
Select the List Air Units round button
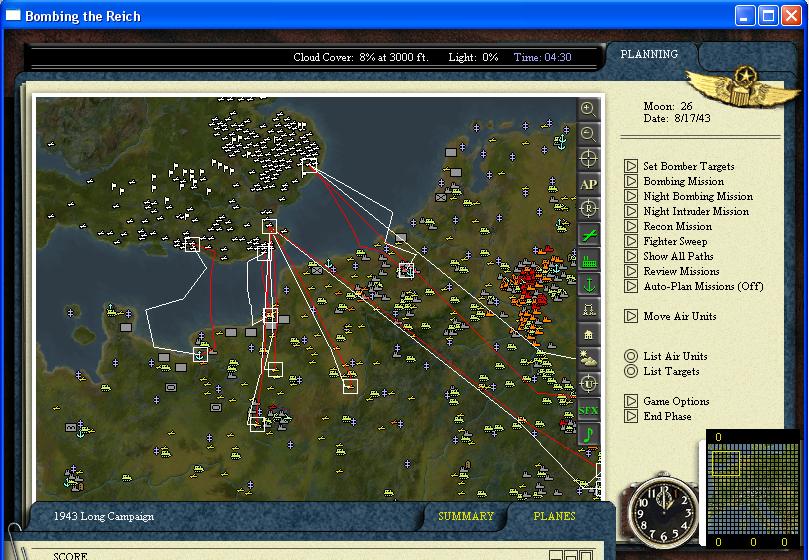point(630,356)
